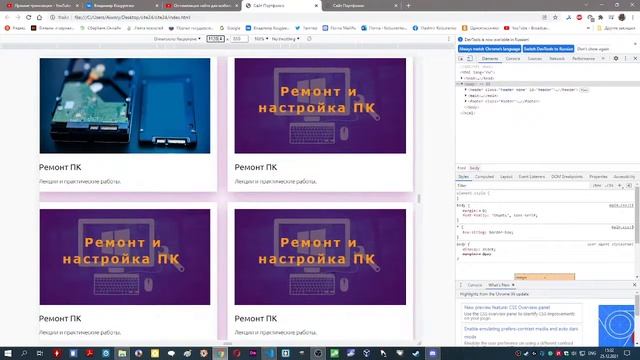Go to the browser home page icon
This screenshot has height=360, width=640.
tap(40, 17)
